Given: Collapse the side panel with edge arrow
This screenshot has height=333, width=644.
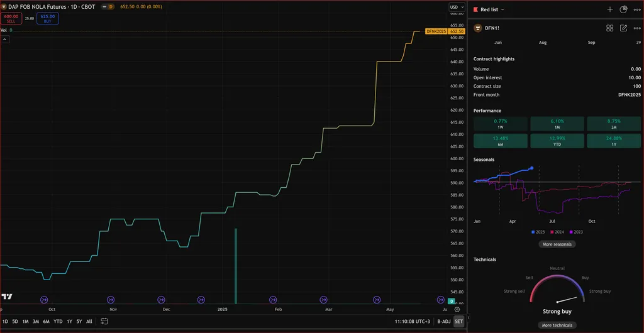Looking at the screenshot, I should point(468,318).
